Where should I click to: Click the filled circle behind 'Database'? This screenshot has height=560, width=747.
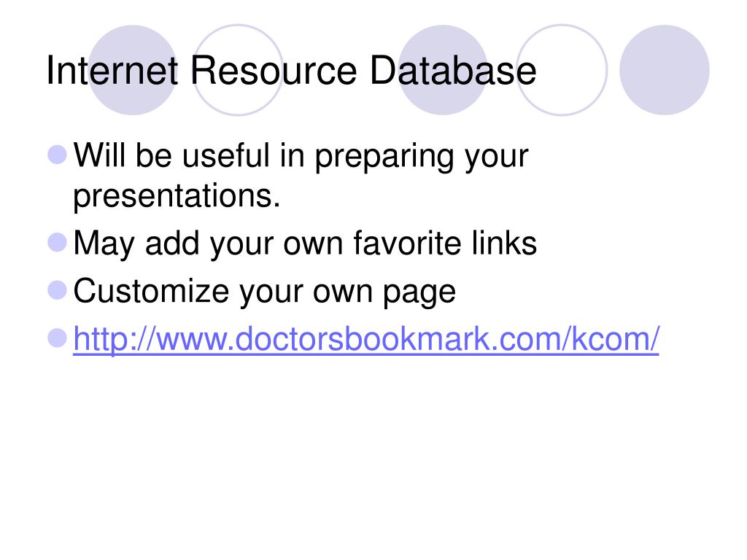coord(443,70)
